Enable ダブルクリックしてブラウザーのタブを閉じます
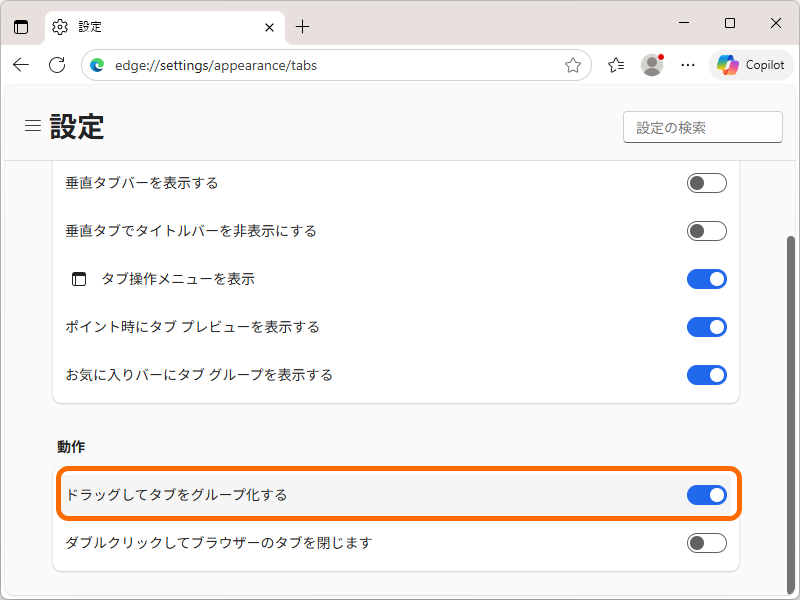This screenshot has width=800, height=600. 706,543
